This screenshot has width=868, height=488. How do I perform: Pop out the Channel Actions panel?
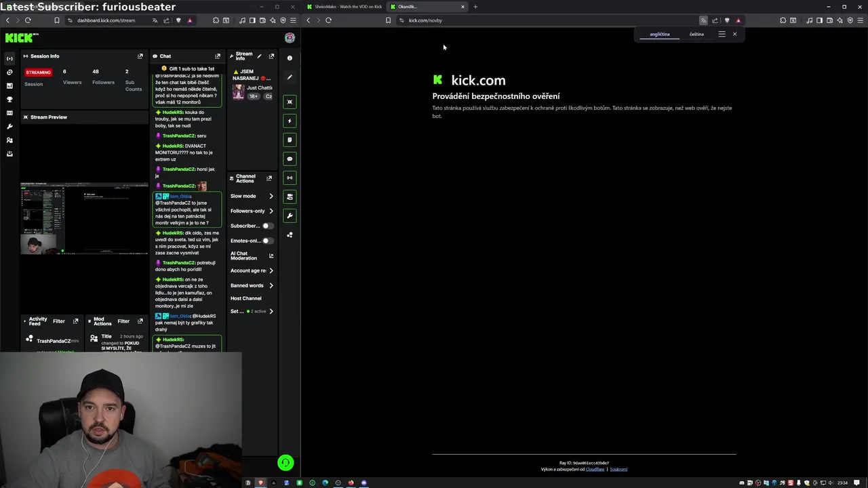(269, 178)
